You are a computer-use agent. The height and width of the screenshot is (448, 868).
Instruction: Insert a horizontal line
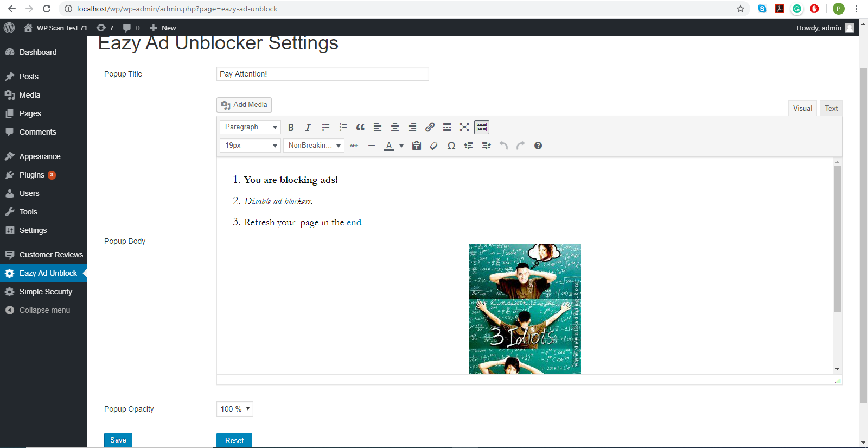[372, 146]
